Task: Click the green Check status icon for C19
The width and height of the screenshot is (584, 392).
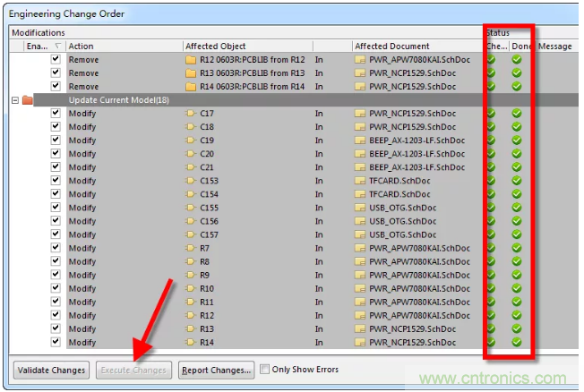Action: [490, 141]
